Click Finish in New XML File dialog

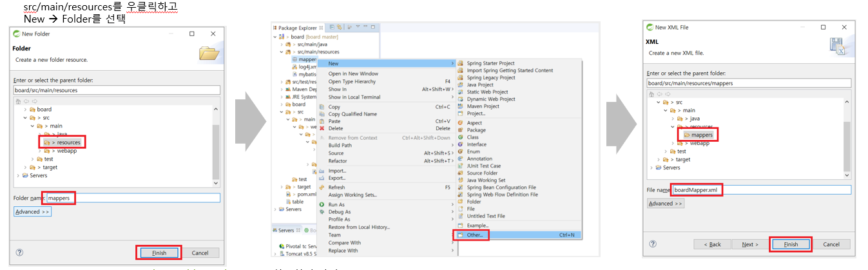click(791, 244)
